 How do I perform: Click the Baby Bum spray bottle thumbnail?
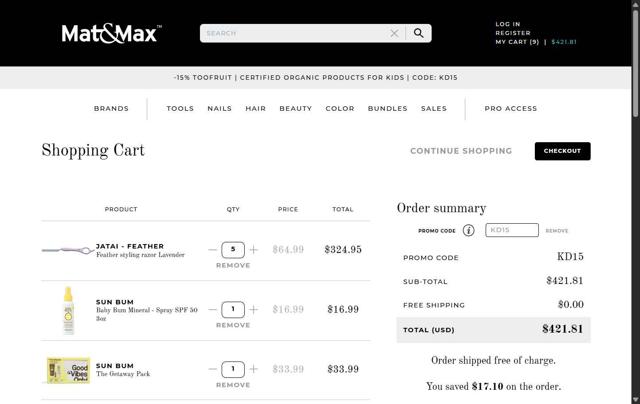tap(68, 311)
